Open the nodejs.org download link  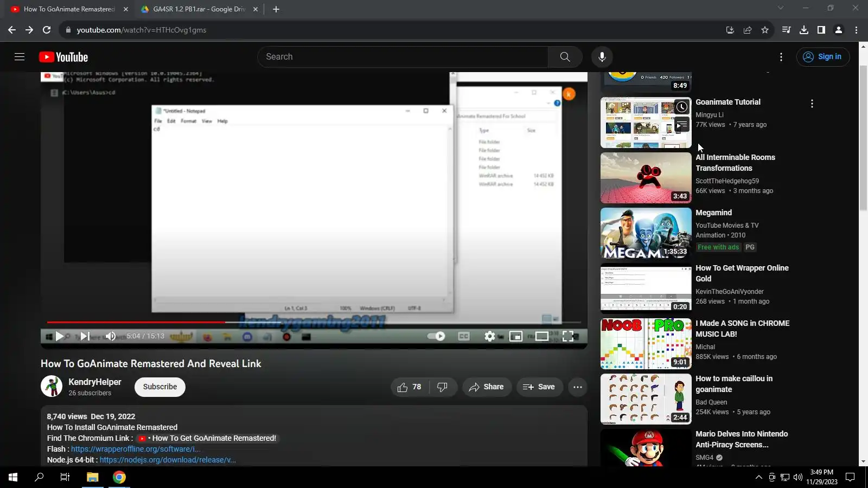coord(168,460)
